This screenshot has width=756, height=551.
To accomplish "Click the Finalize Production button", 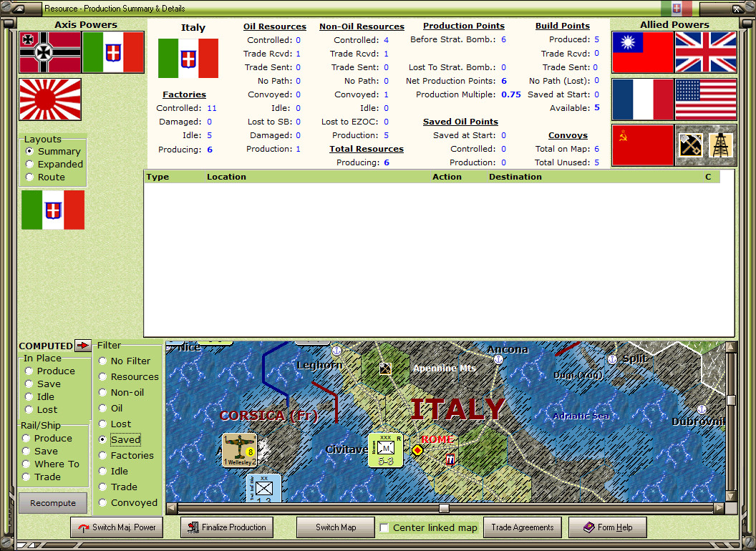I will tap(226, 527).
